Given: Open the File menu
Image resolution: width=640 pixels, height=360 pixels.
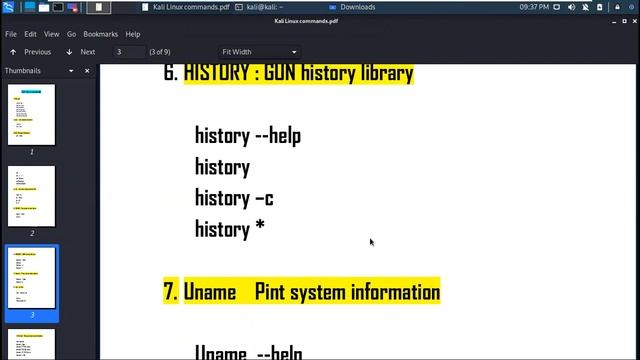Looking at the screenshot, I should pos(11,34).
